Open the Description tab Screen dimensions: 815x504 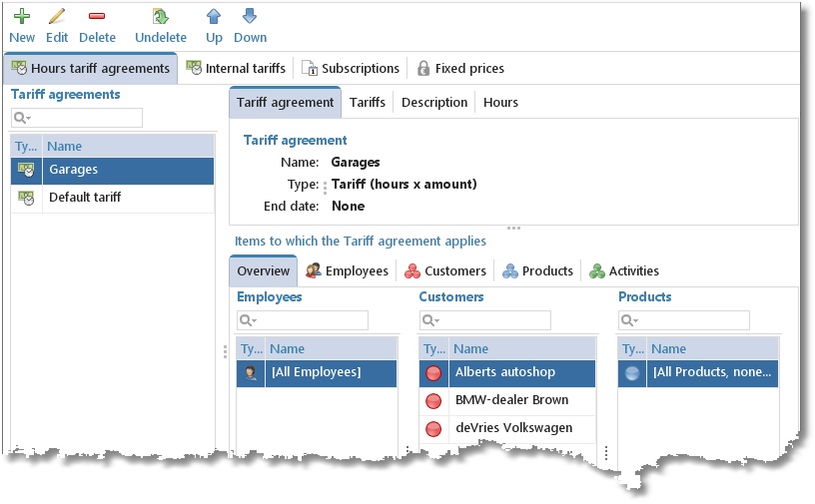click(x=434, y=103)
